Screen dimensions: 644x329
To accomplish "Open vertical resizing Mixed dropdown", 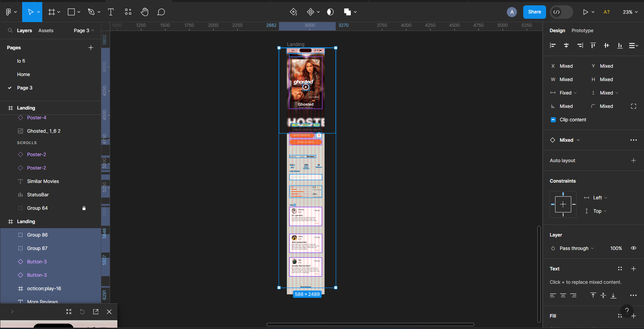I will coord(609,93).
